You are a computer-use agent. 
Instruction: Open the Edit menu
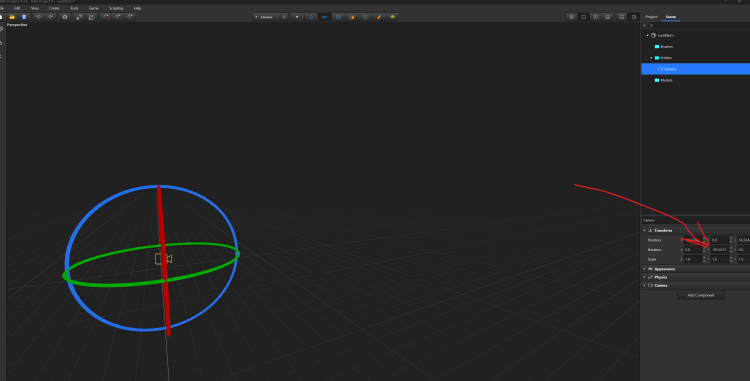(17, 8)
